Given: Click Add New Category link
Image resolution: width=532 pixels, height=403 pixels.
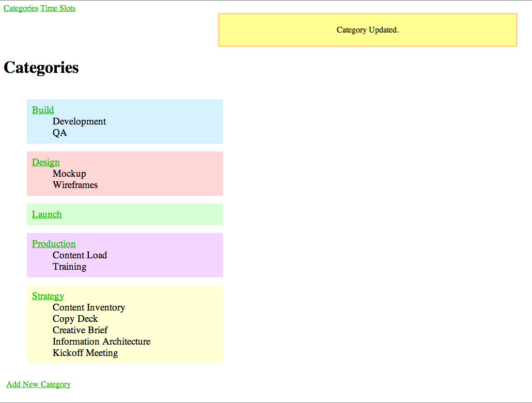Looking at the screenshot, I should tap(39, 384).
